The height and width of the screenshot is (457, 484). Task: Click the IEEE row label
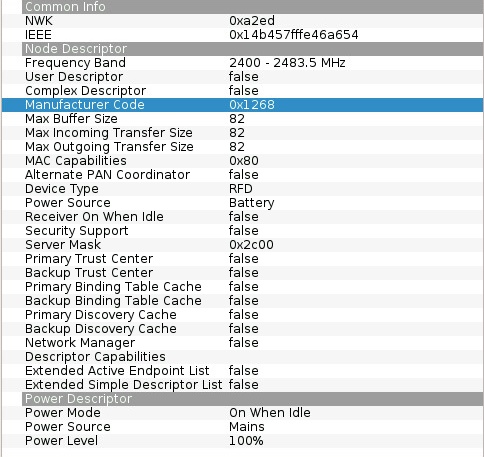point(38,35)
